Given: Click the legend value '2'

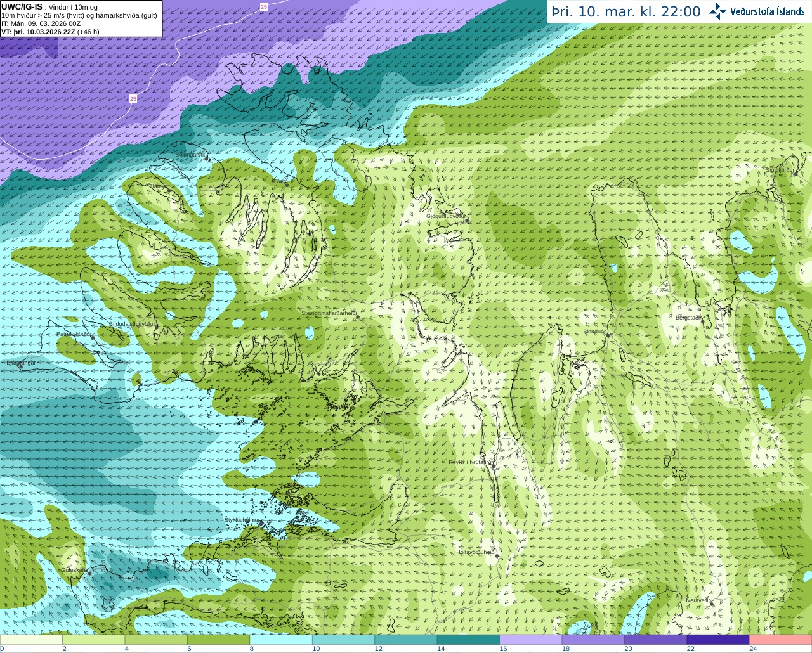Looking at the screenshot, I should (64, 649).
